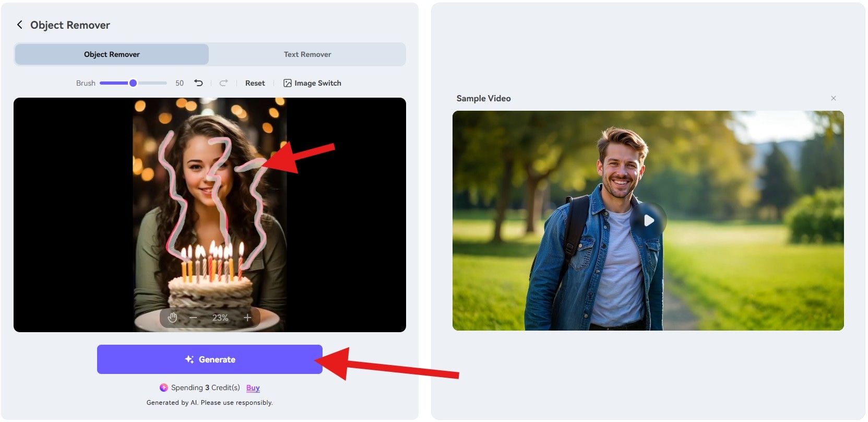Screen dimensions: 868x422
Task: Undo the last brush stroke
Action: point(198,83)
